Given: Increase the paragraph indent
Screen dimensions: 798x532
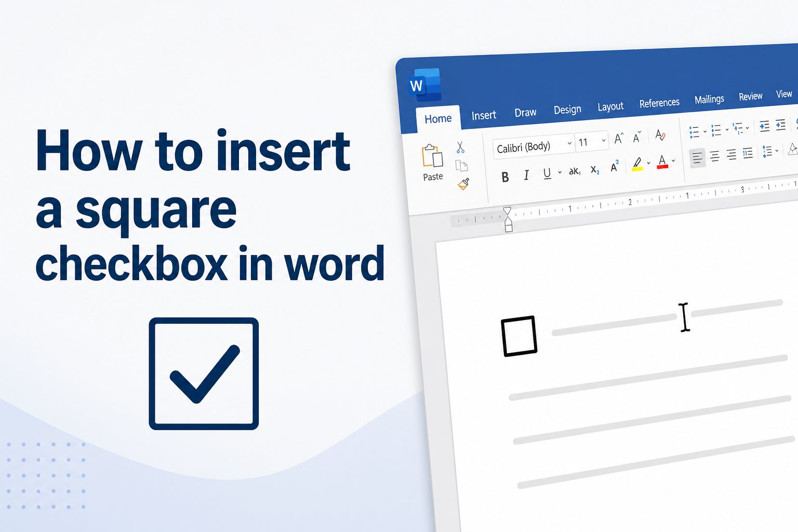Looking at the screenshot, I should (780, 124).
